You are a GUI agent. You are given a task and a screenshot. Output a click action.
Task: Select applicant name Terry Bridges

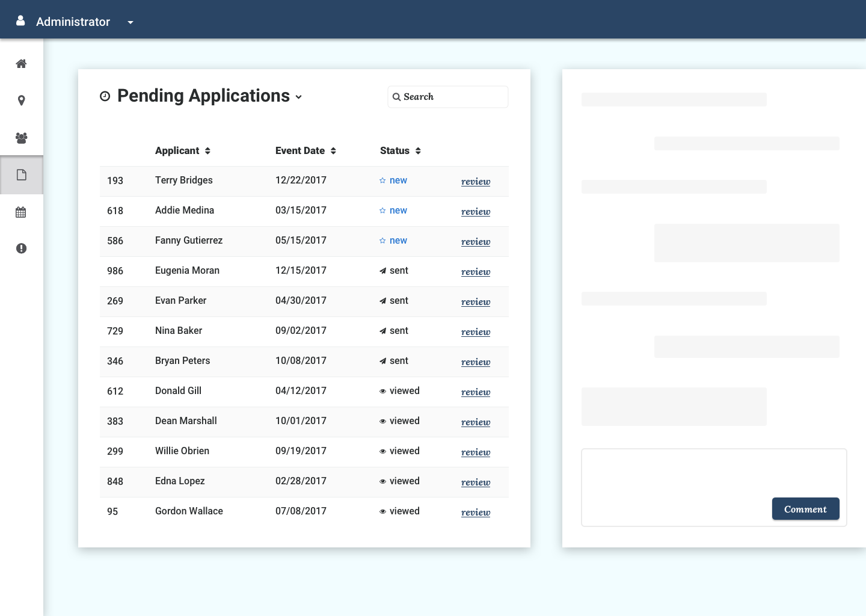[x=184, y=180]
